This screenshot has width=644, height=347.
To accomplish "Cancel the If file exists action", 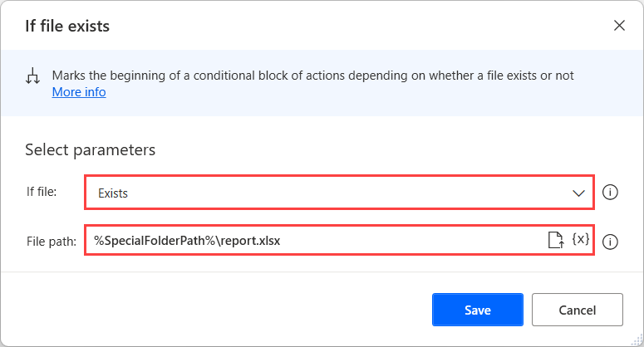I will pos(578,310).
